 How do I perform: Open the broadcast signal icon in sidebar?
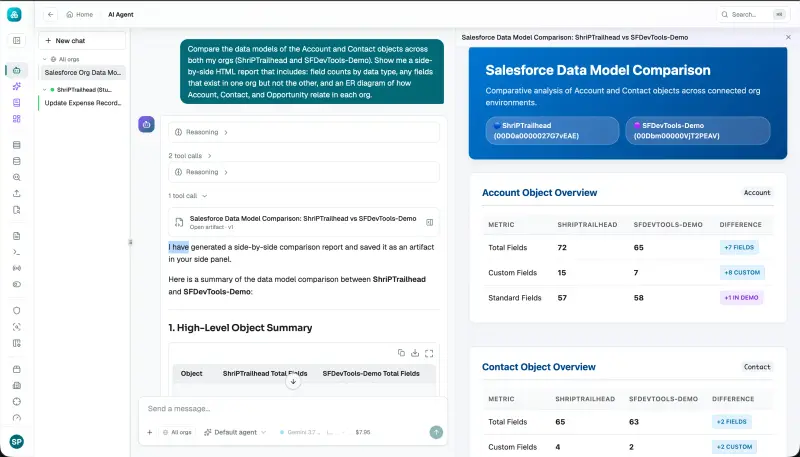pyautogui.click(x=16, y=268)
